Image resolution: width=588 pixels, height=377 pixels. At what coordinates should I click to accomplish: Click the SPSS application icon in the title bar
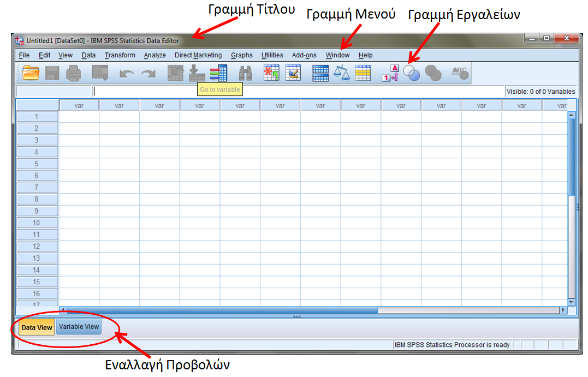(20, 40)
